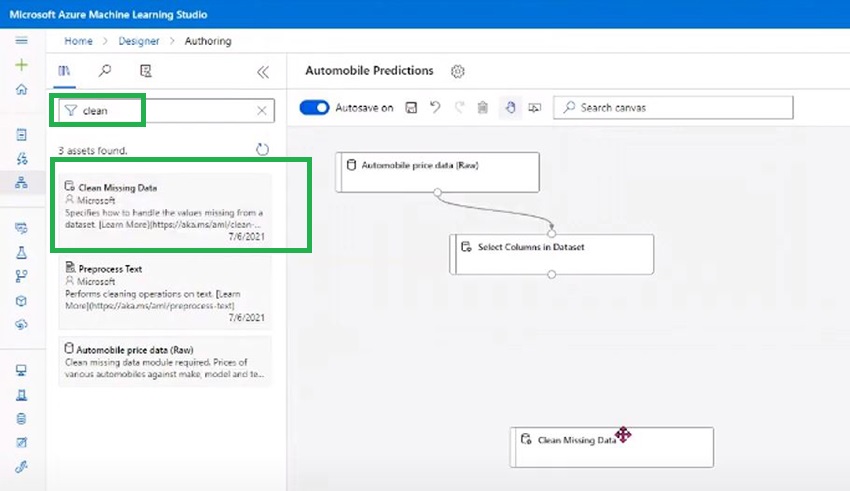The image size is (850, 491).
Task: Delete selected module with trash icon
Action: pyautogui.click(x=482, y=108)
